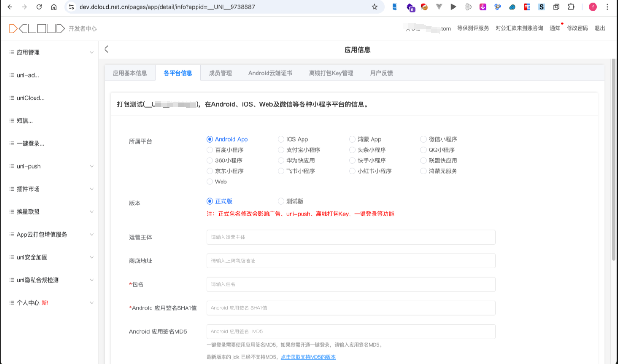
Task: Open the S letter extension icon
Action: tap(541, 7)
